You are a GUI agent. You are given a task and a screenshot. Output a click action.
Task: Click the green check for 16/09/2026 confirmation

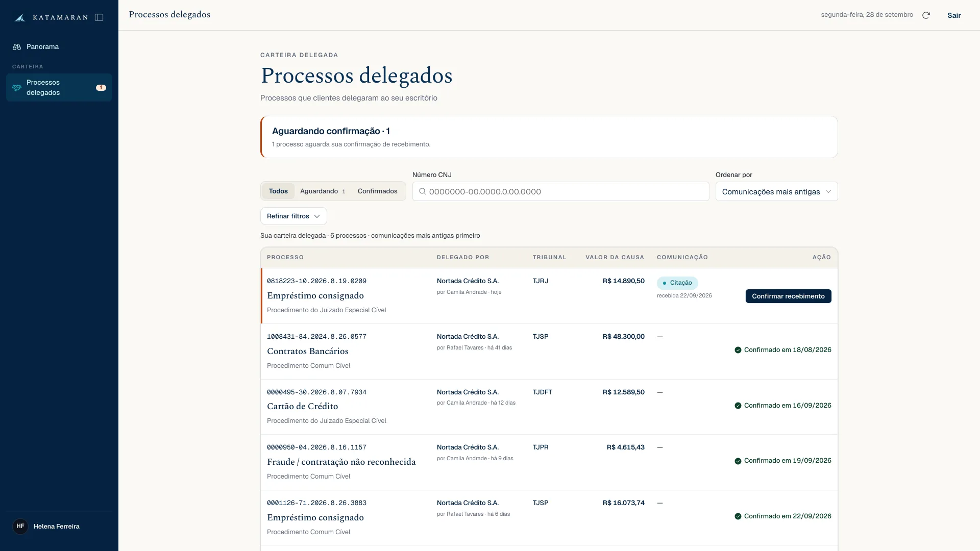tap(738, 406)
